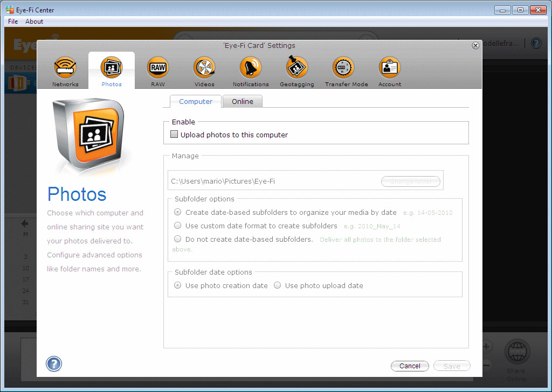Click the zoom plus icon in main window
This screenshot has width=552, height=392.
[487, 347]
